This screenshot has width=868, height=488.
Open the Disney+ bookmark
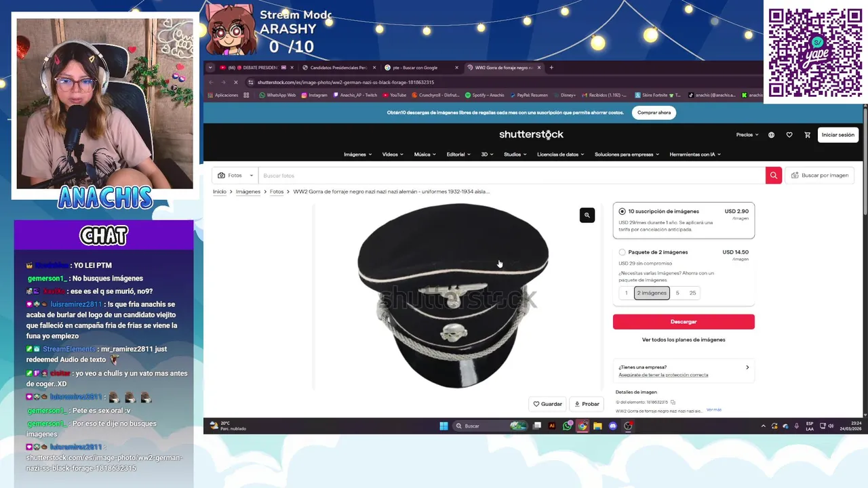click(564, 95)
